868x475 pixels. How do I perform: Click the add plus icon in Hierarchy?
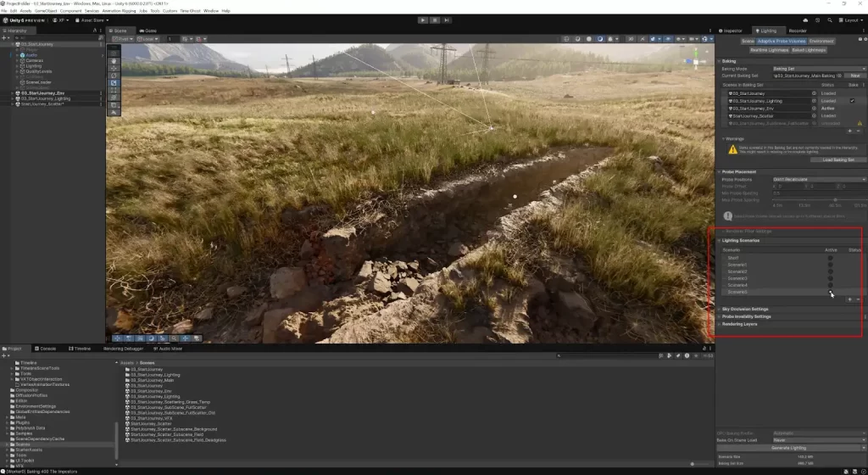pyautogui.click(x=4, y=37)
